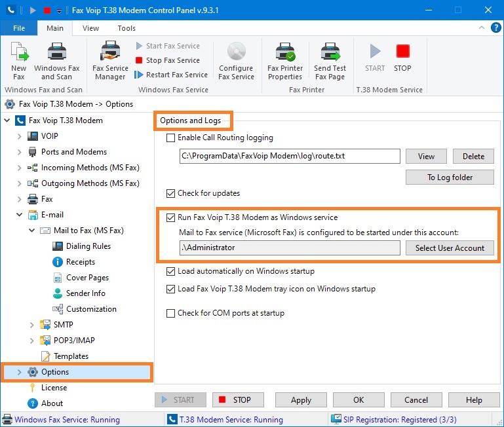Click Send Test Fax Page
The height and width of the screenshot is (427, 504).
330,61
